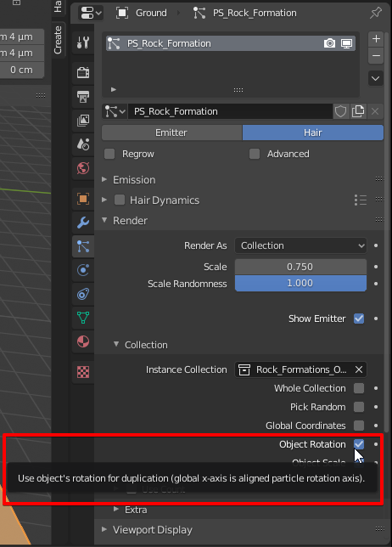The width and height of the screenshot is (392, 547).
Task: Open the Create sidebar tab
Action: coord(58,40)
